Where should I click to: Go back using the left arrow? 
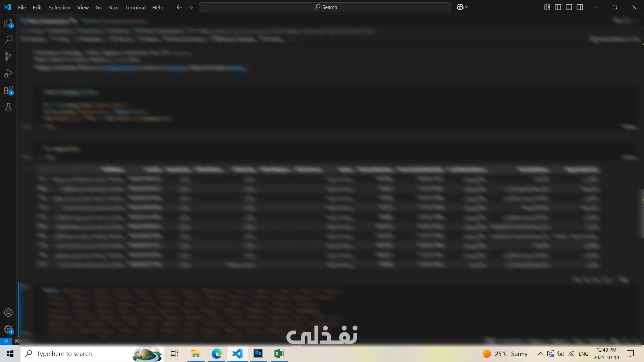[179, 7]
